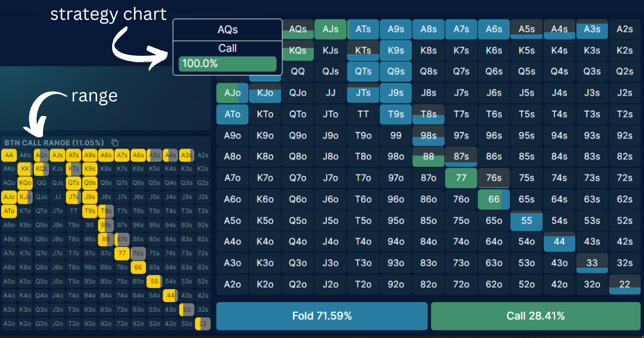The width and height of the screenshot is (644, 338).
Task: Select the green 77 cell in the large chart
Action: click(x=461, y=178)
